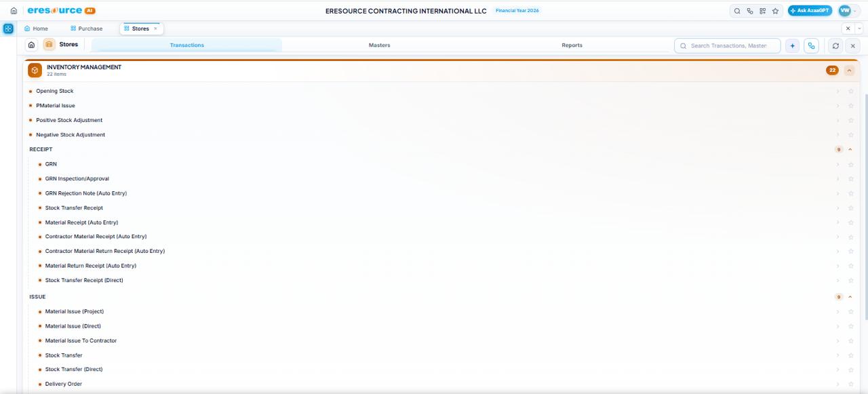
Task: Switch to the Transactions tab
Action: coord(186,45)
